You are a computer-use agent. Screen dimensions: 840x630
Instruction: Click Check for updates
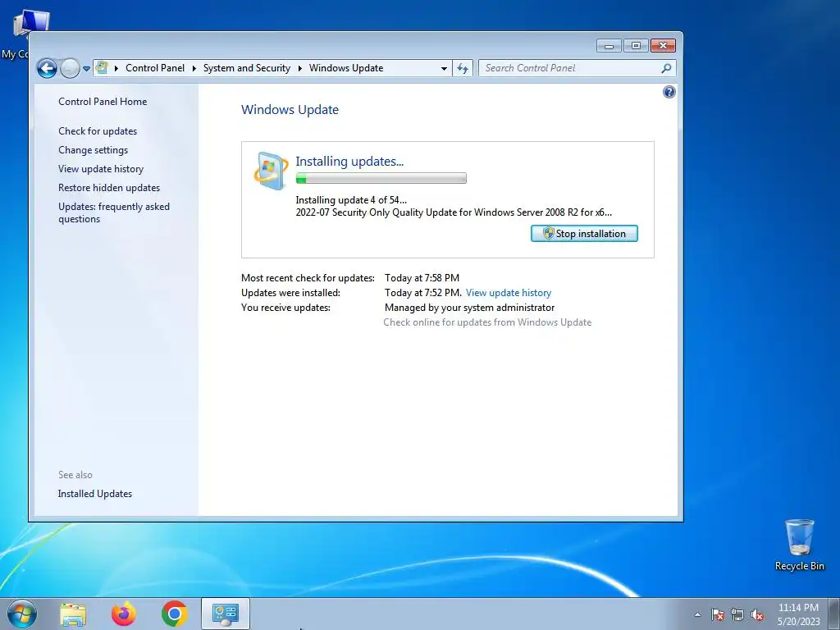(98, 131)
